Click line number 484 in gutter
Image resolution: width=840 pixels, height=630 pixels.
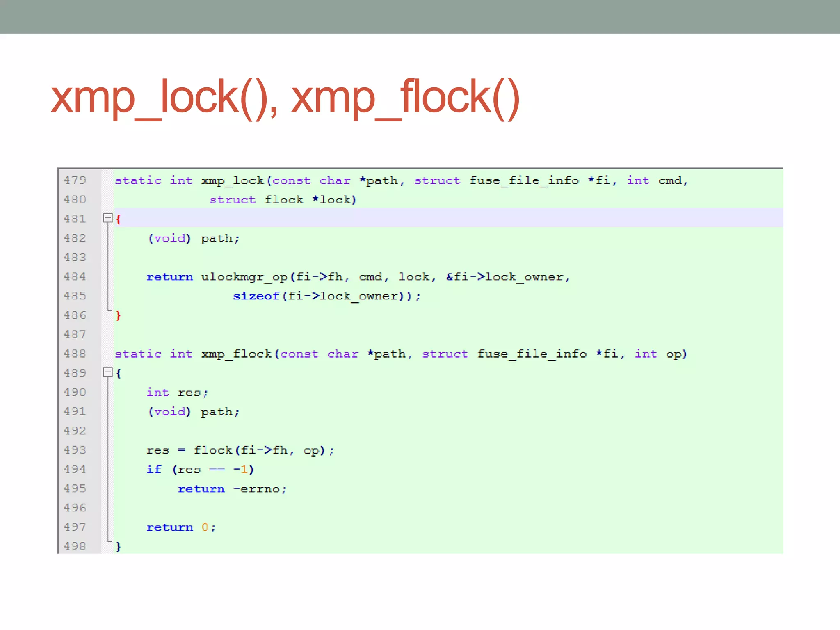(x=75, y=276)
